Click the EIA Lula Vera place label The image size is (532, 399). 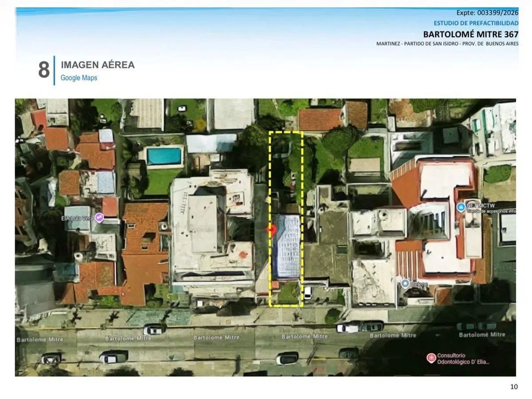[x=77, y=218]
